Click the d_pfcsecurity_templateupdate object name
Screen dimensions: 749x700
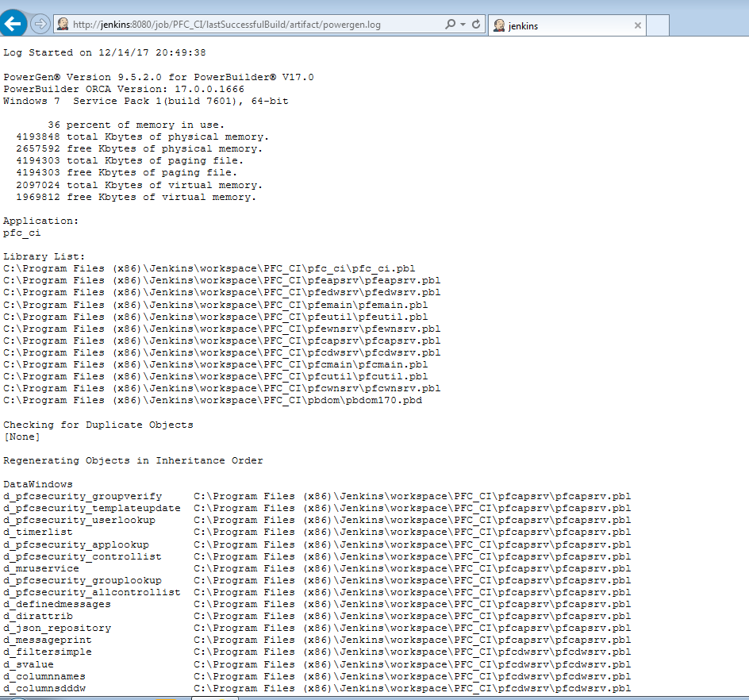pyautogui.click(x=92, y=509)
